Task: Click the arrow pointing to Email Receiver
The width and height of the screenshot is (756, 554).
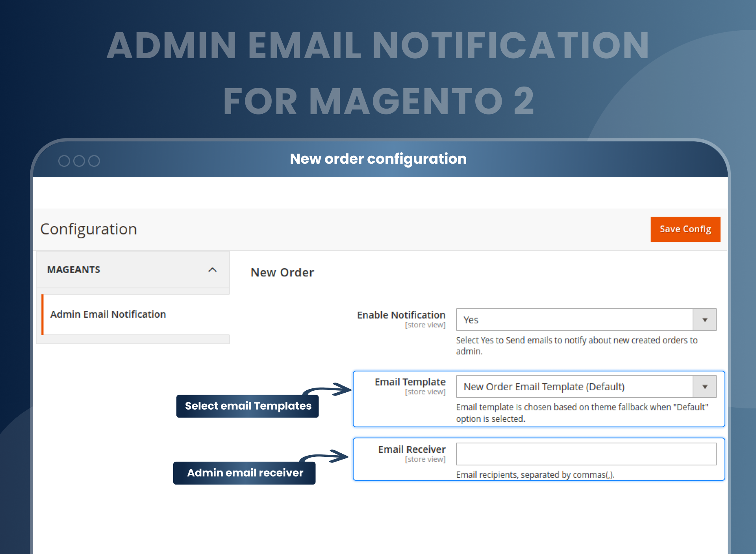Action: click(327, 457)
